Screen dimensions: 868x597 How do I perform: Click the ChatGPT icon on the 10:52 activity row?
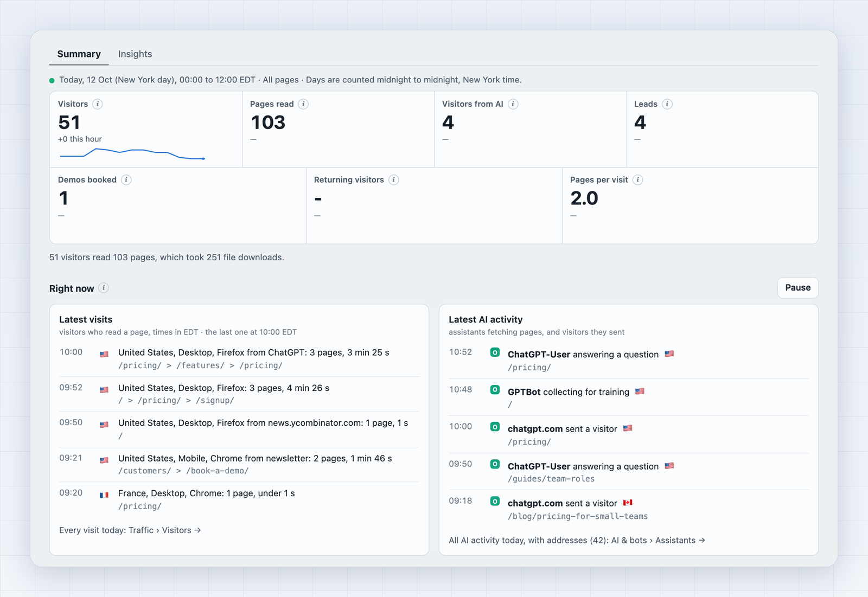[495, 352]
